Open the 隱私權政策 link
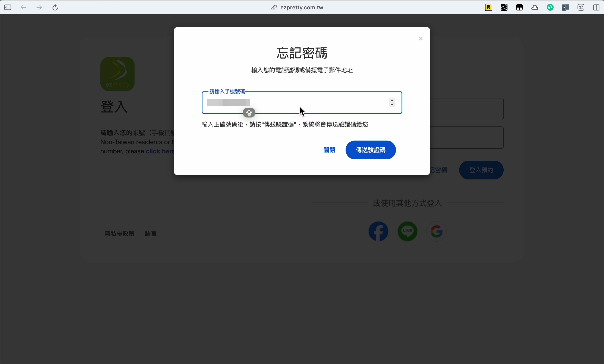 [120, 234]
